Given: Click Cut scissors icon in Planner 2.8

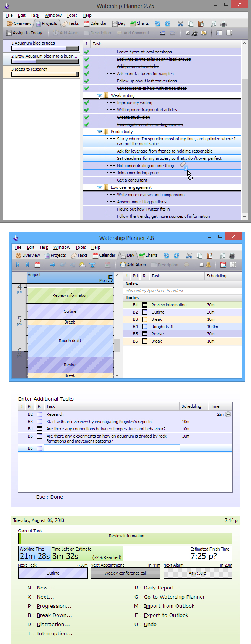Looking at the screenshot, I should [189, 255].
